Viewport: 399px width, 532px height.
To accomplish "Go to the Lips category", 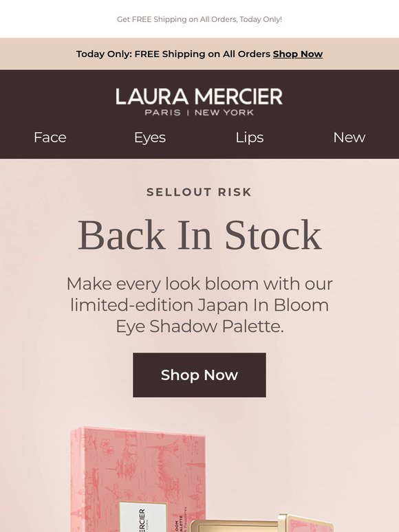I will [249, 137].
